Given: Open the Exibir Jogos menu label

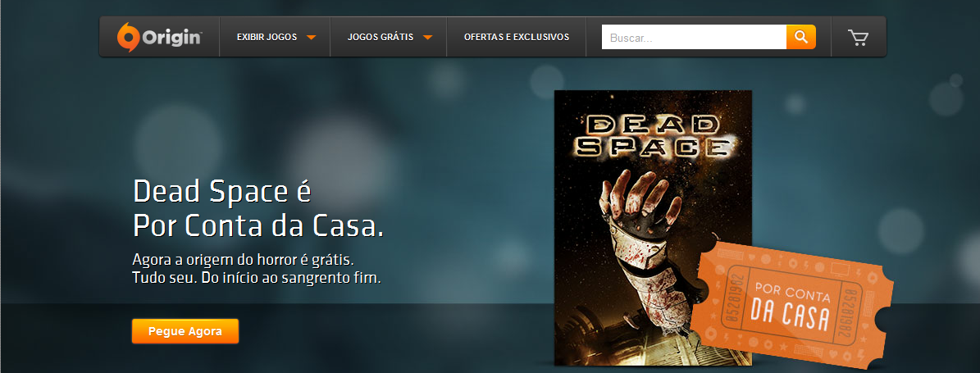Looking at the screenshot, I should (267, 37).
